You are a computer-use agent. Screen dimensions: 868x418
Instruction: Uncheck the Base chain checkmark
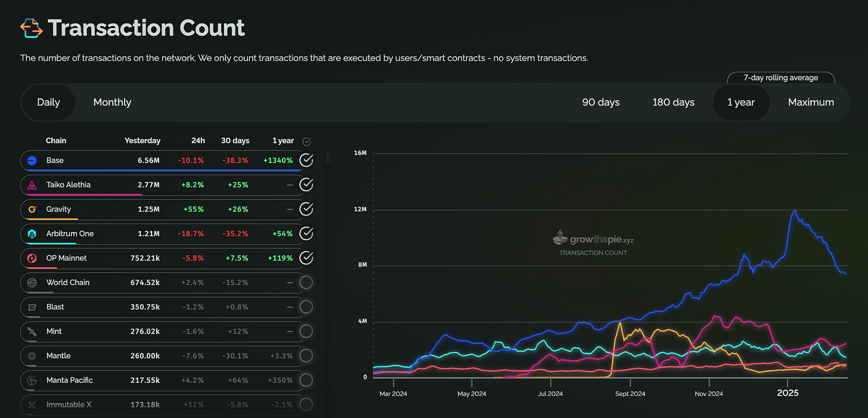click(x=306, y=160)
